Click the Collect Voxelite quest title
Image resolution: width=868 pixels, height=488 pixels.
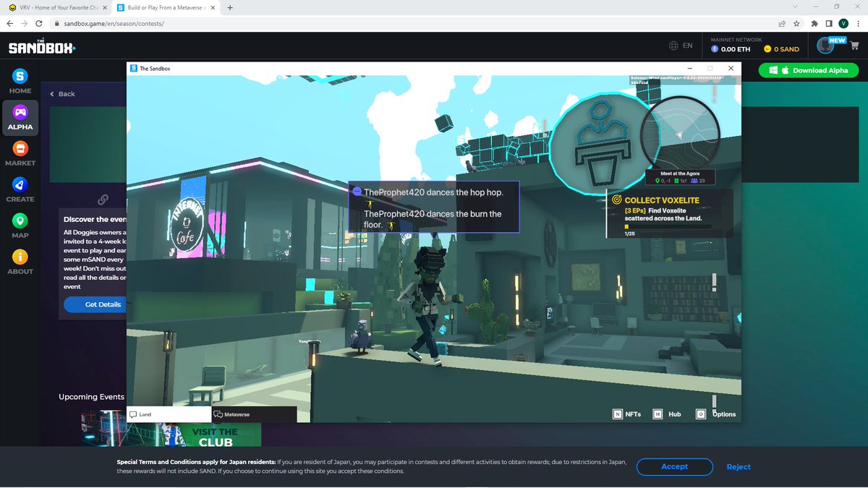click(662, 200)
